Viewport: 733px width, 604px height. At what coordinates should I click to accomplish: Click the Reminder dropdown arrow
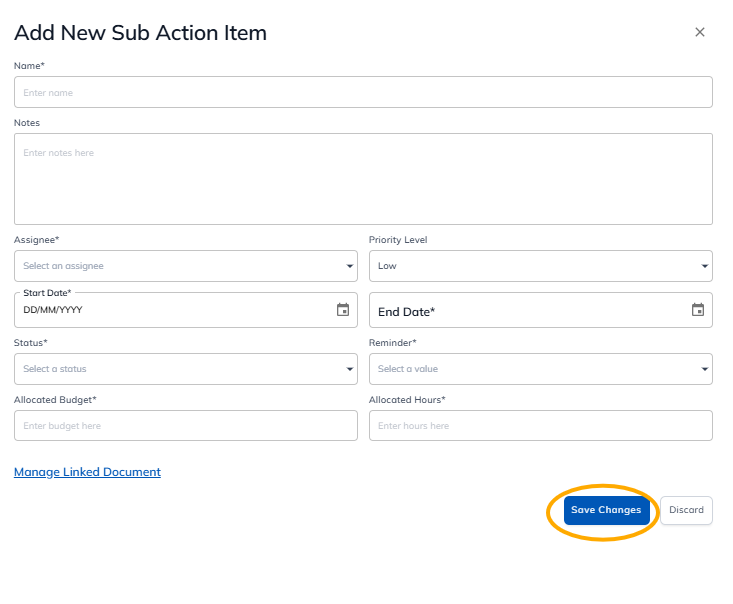point(705,369)
